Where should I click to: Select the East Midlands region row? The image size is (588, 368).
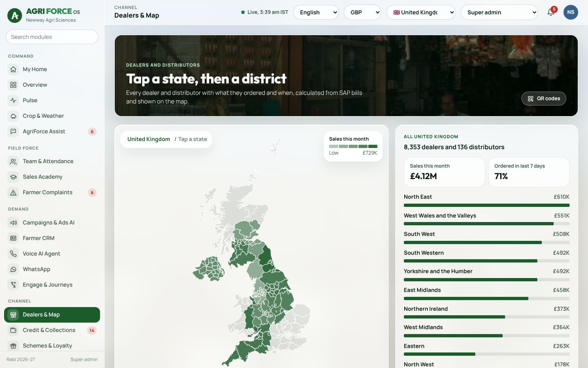(487, 294)
